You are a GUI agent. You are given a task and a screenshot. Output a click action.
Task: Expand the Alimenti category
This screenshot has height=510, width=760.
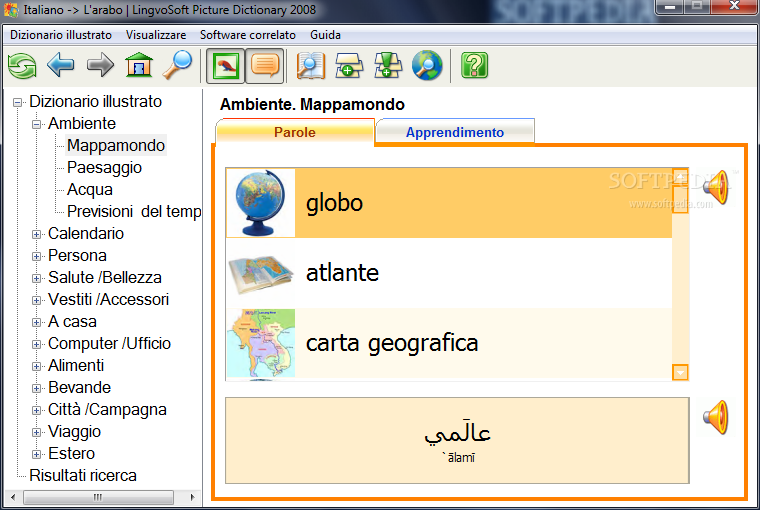[x=36, y=366]
